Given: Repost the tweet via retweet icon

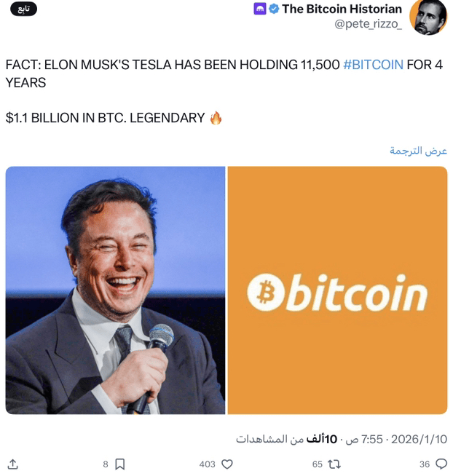Looking at the screenshot, I should coord(334,464).
